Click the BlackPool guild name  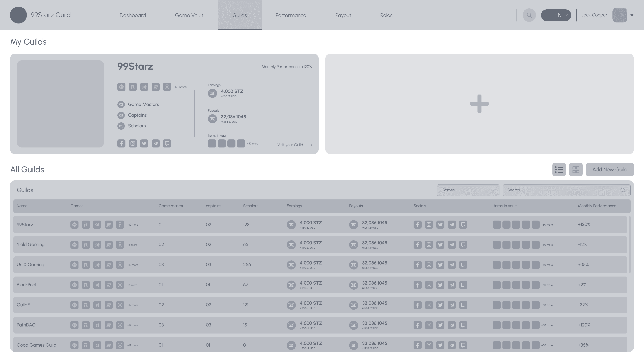pos(26,285)
